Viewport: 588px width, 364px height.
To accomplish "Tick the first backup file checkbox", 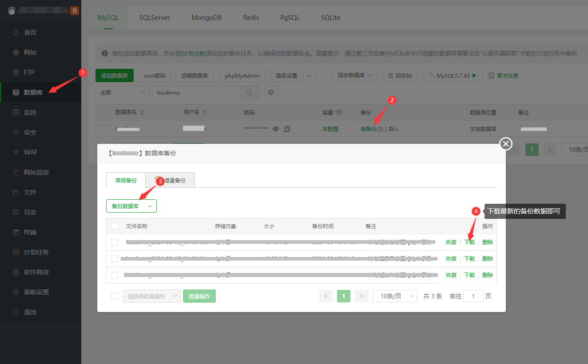I will tap(115, 242).
